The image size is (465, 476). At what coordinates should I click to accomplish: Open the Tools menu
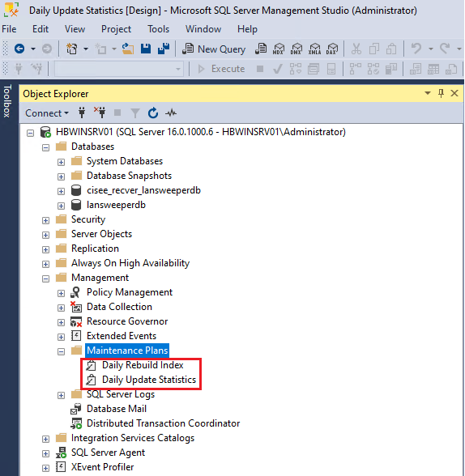[x=158, y=29]
